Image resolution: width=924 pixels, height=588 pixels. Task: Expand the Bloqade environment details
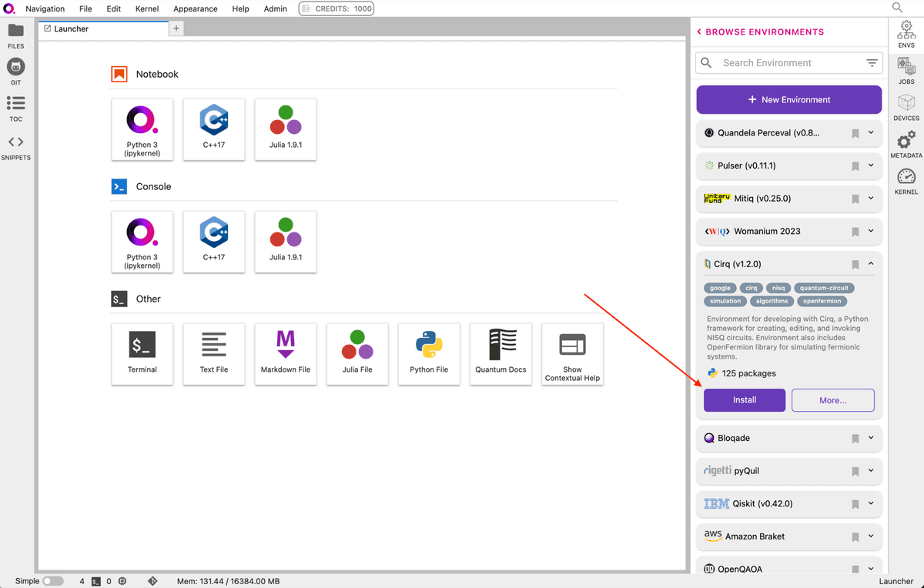871,438
